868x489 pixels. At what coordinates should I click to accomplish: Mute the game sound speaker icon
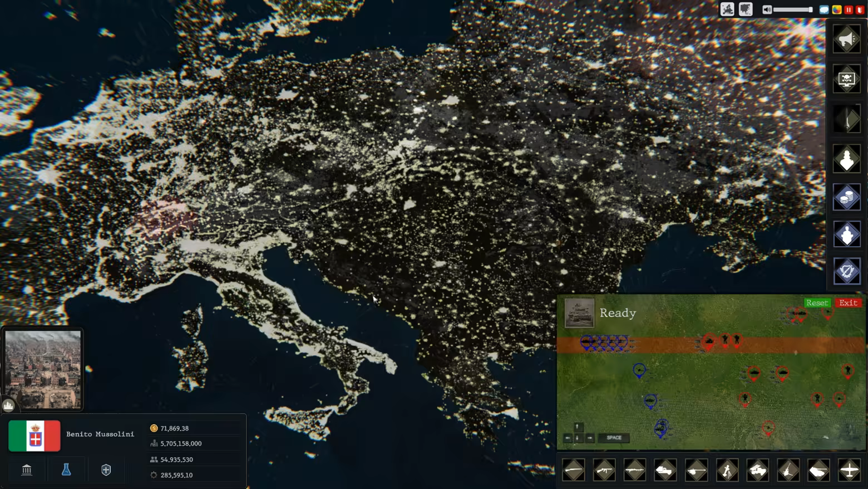pyautogui.click(x=767, y=9)
